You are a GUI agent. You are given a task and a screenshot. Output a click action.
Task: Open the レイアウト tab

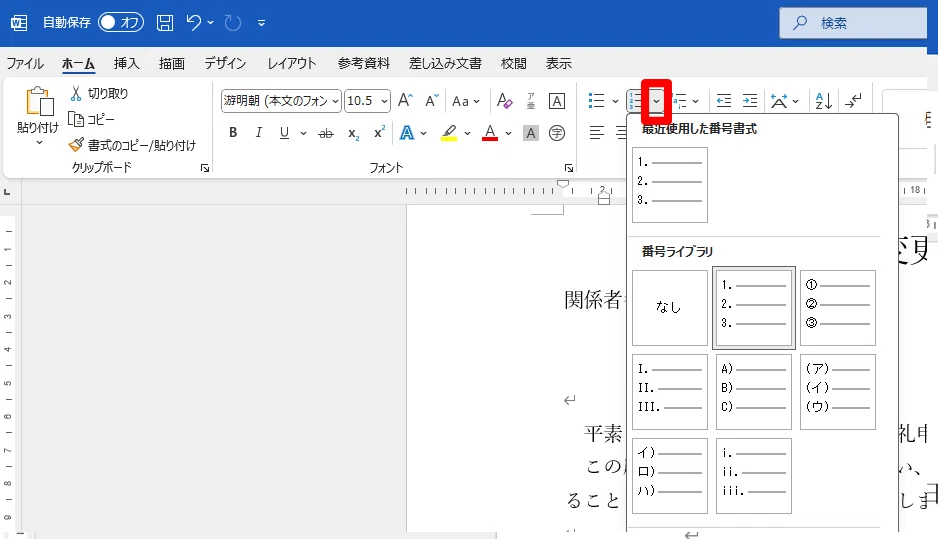pyautogui.click(x=291, y=63)
